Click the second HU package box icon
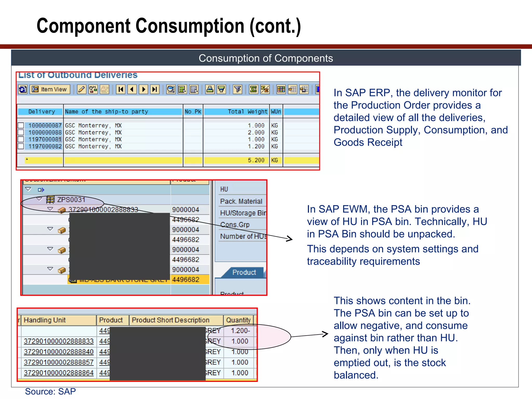Image resolution: width=532 pixels, height=399 pixels. pos(62,230)
